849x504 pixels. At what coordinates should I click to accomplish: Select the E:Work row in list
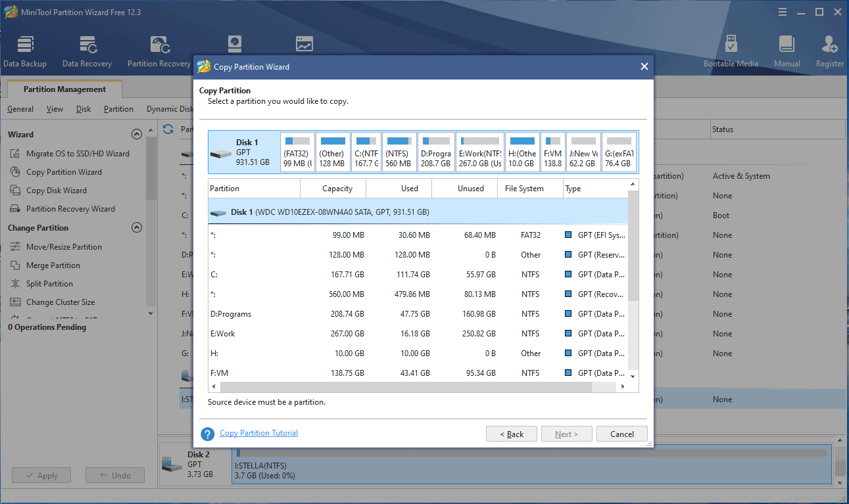coord(418,333)
